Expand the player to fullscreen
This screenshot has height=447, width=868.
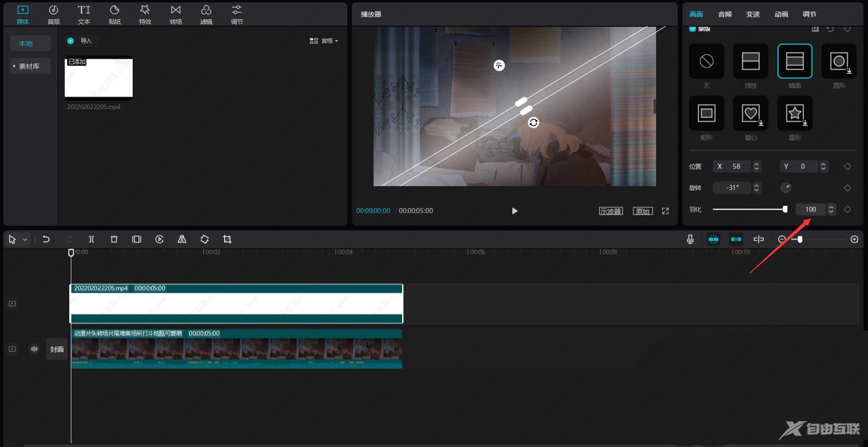point(665,211)
